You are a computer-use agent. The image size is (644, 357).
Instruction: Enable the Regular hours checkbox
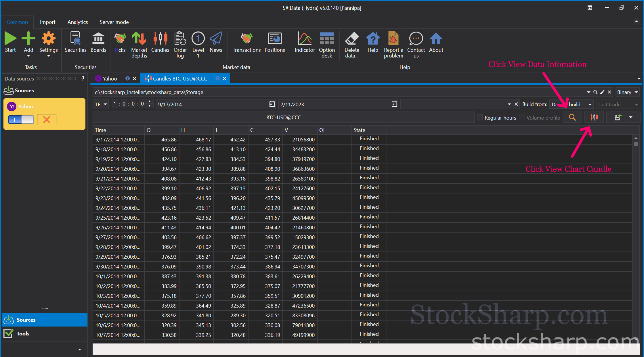[x=480, y=118]
